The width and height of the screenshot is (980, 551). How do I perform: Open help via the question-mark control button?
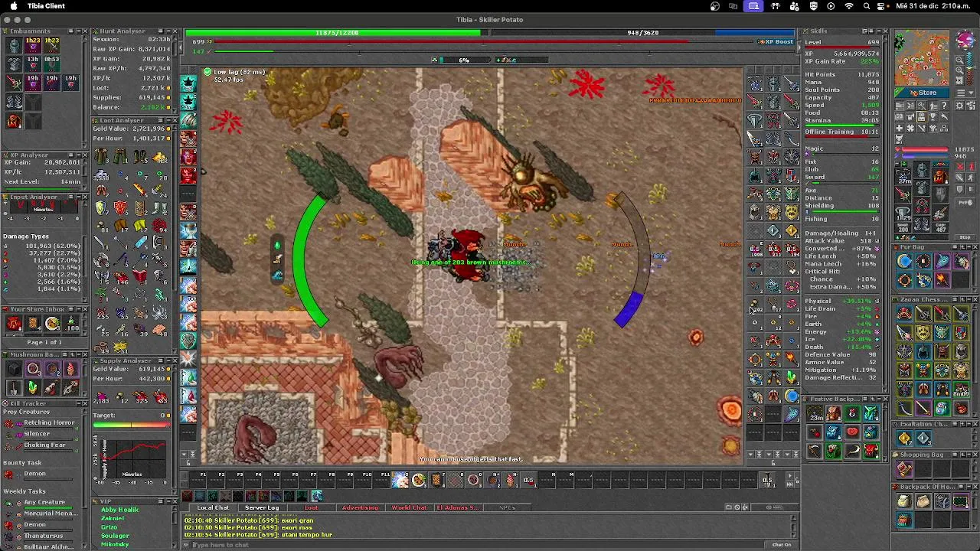tap(944, 105)
